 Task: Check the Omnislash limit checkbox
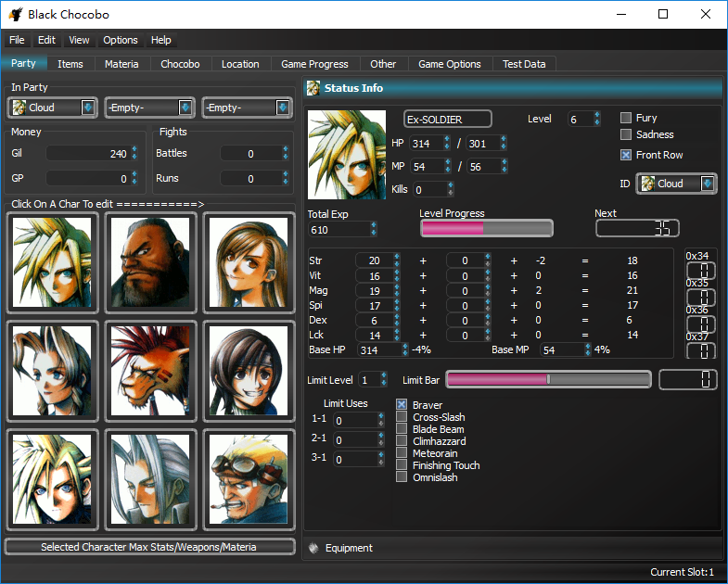402,476
